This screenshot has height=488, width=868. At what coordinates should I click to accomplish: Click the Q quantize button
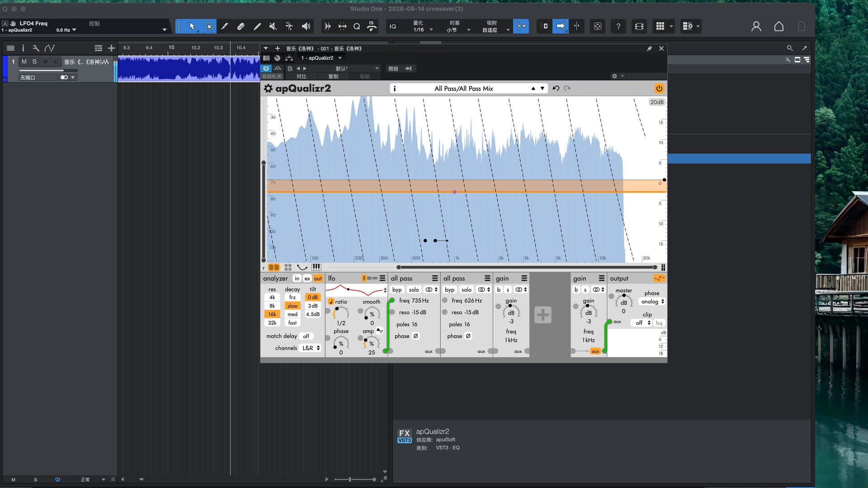357,26
